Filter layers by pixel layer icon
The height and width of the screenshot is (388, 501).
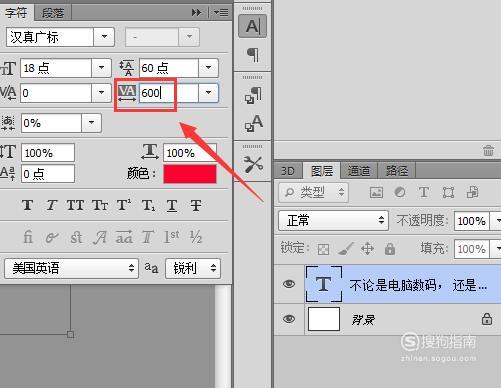click(376, 192)
